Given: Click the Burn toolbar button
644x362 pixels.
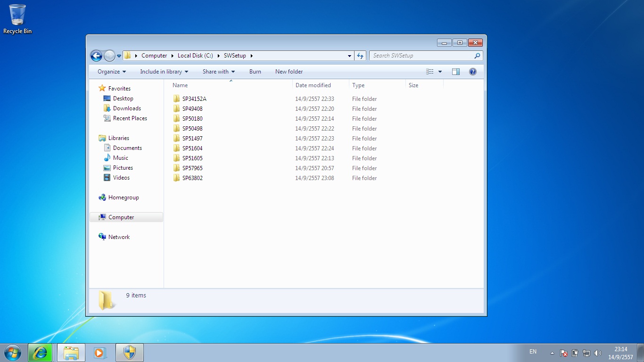Looking at the screenshot, I should pyautogui.click(x=255, y=72).
